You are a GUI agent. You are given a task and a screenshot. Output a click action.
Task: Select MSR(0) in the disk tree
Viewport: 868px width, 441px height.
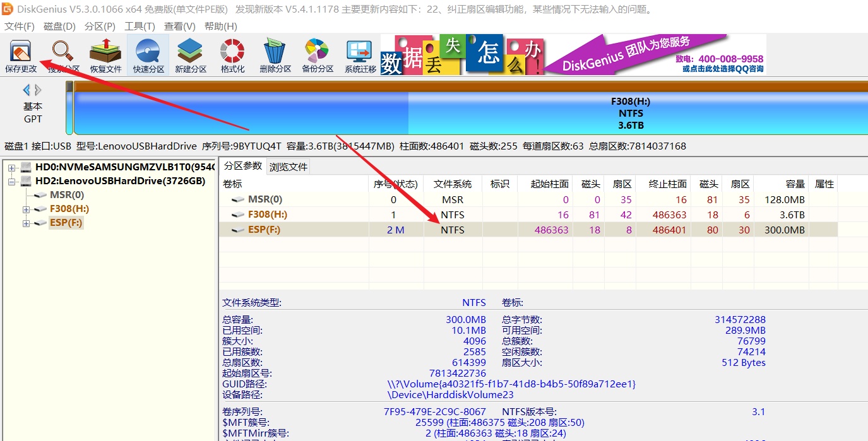pos(67,195)
